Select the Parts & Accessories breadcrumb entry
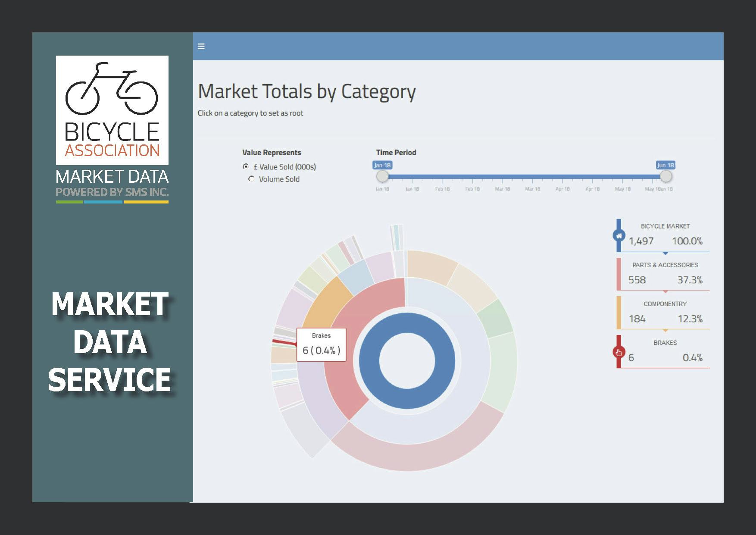 [665, 274]
